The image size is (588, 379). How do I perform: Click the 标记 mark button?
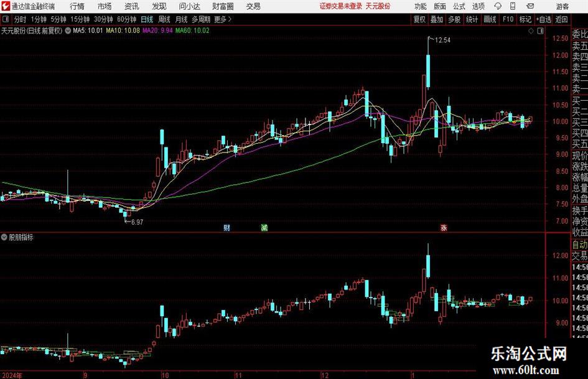click(525, 19)
